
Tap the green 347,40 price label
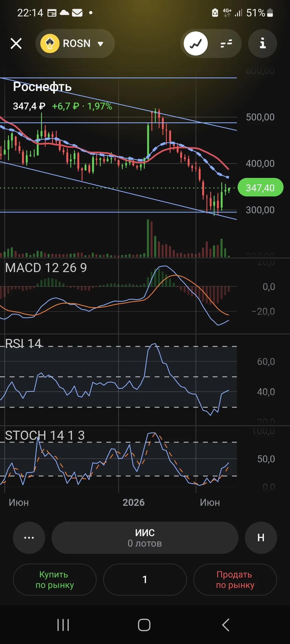(x=260, y=188)
